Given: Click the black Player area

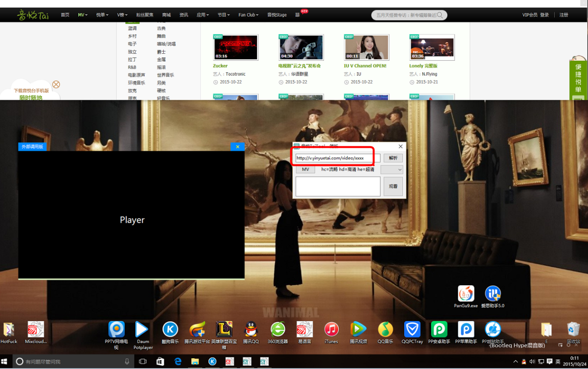Looking at the screenshot, I should (131, 215).
